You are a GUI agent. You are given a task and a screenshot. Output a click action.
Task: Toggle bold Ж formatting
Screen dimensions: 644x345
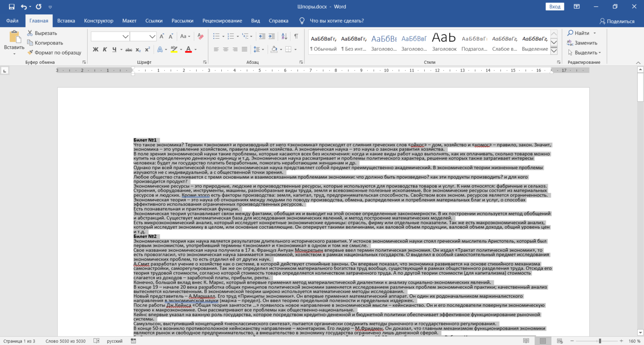pos(95,50)
